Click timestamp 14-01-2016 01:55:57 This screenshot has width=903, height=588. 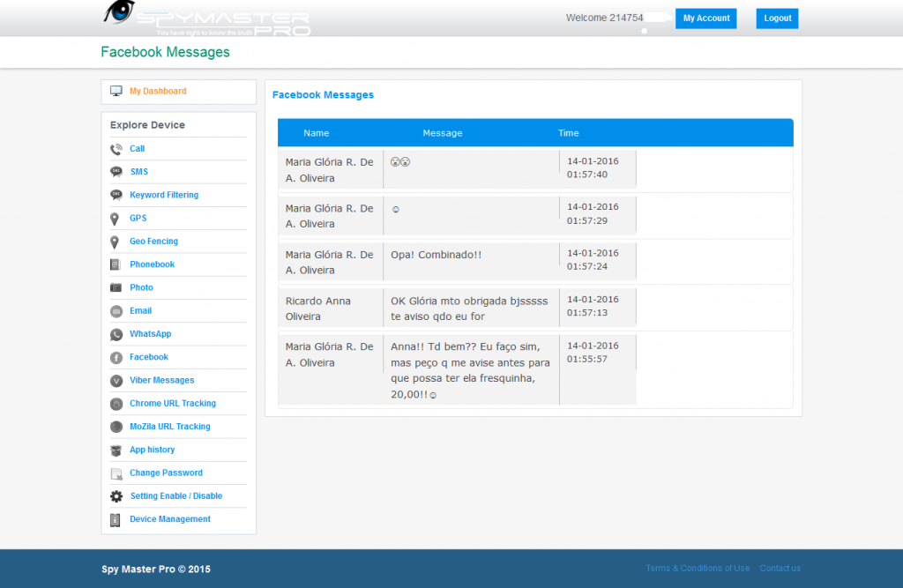pyautogui.click(x=593, y=352)
